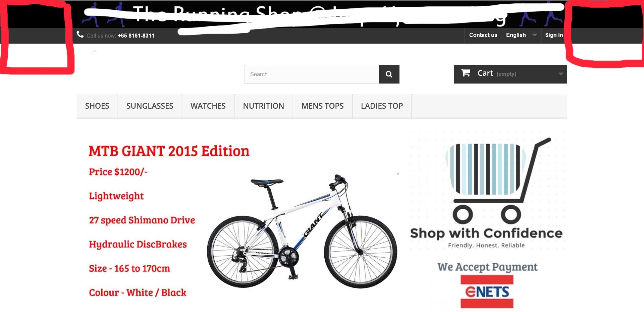Click the Sign in link

554,35
